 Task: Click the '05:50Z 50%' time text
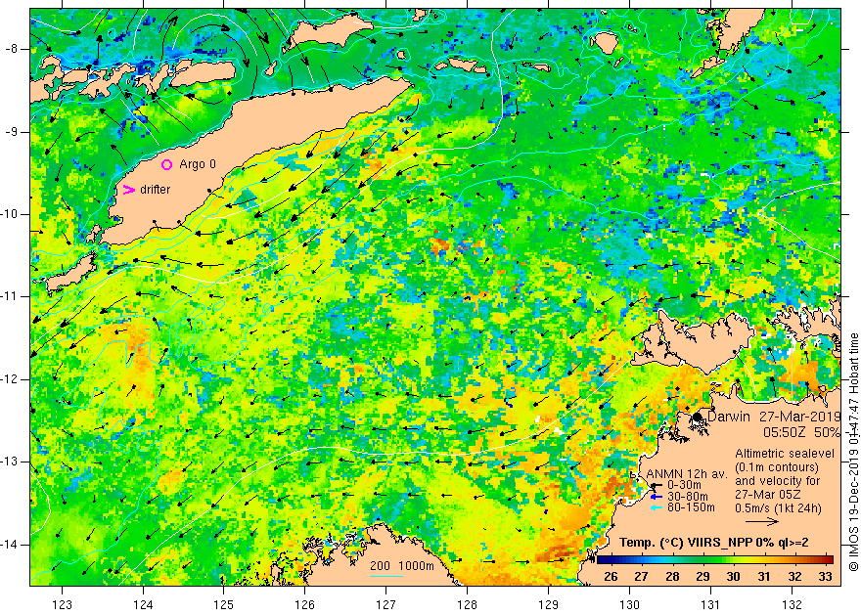point(801,432)
